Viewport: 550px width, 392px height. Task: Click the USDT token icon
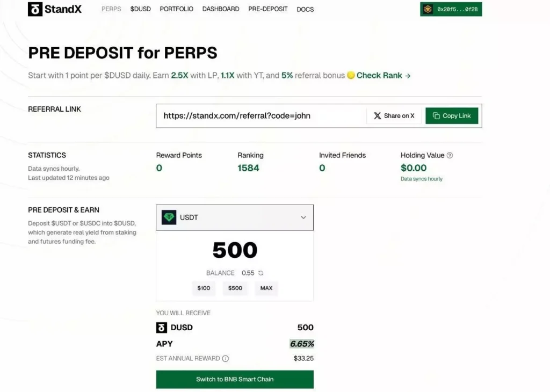[169, 217]
